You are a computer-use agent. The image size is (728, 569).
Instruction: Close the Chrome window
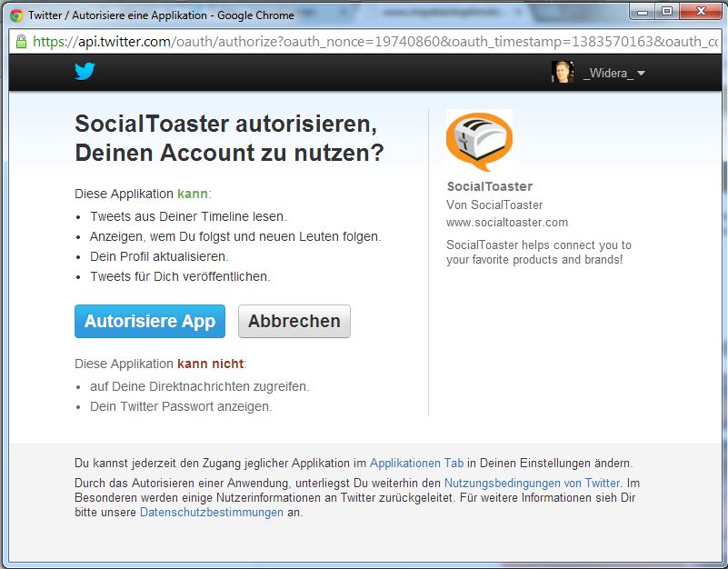[x=701, y=12]
